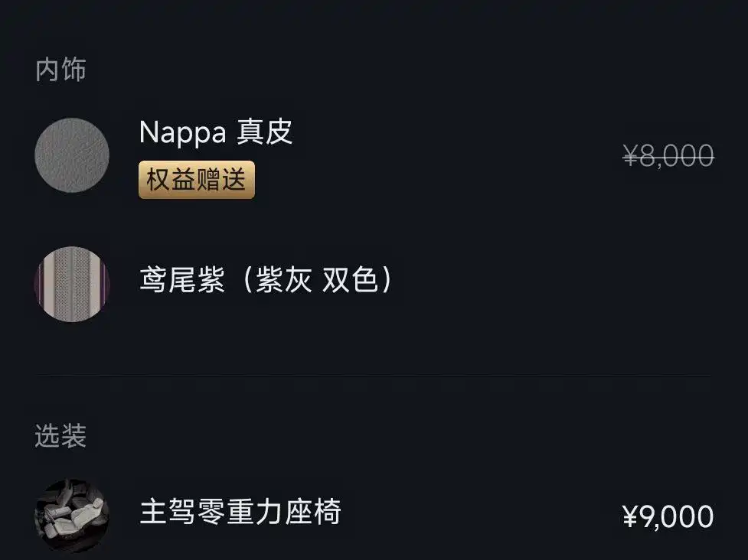Tap the gold 权益赠送 badge
This screenshot has height=560, width=748.
(x=197, y=180)
